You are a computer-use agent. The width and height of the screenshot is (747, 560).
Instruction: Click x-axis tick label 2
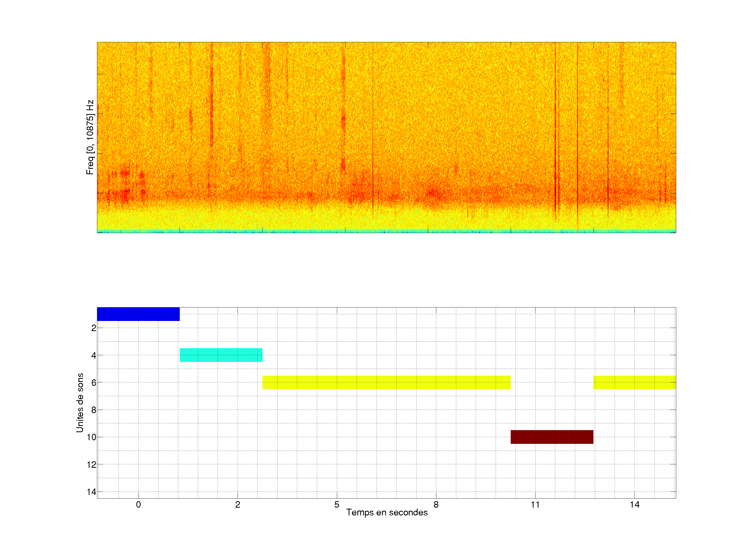coord(237,505)
